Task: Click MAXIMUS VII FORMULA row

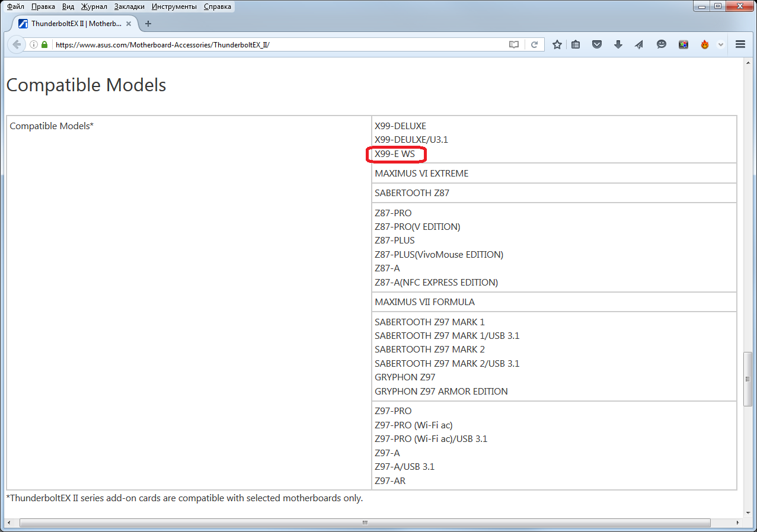Action: [x=554, y=302]
